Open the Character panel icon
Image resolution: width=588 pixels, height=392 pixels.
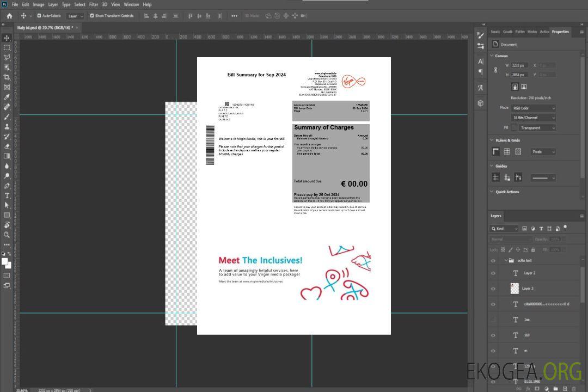(x=480, y=61)
